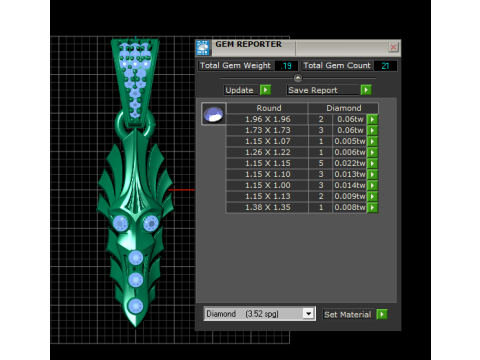The width and height of the screenshot is (480, 360).
Task: Click the pendant's left eye gem
Action: pyautogui.click(x=120, y=223)
